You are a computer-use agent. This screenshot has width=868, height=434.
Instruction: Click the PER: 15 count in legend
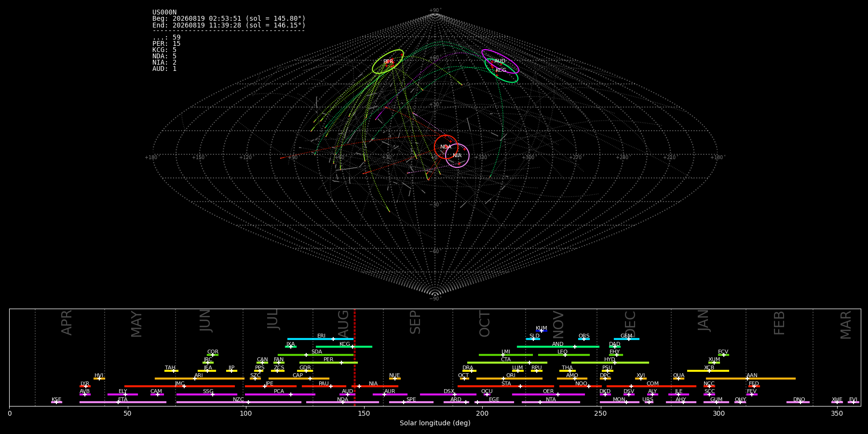point(166,44)
